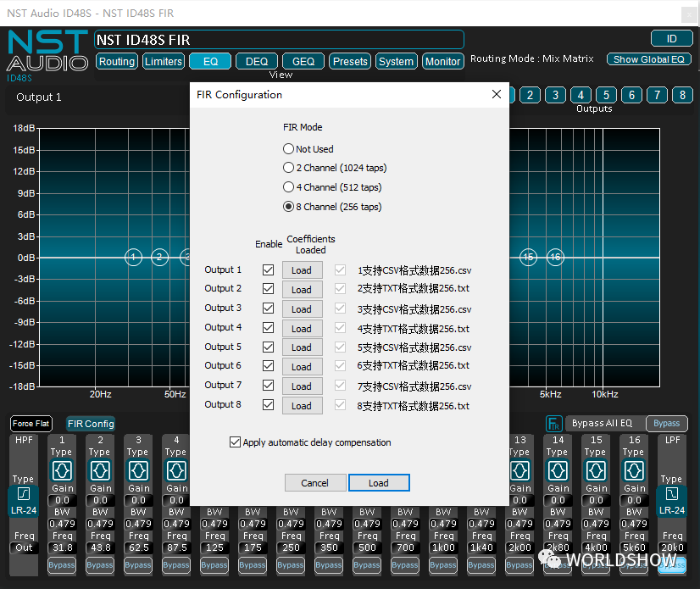Load coefficients for Output 7

point(302,386)
